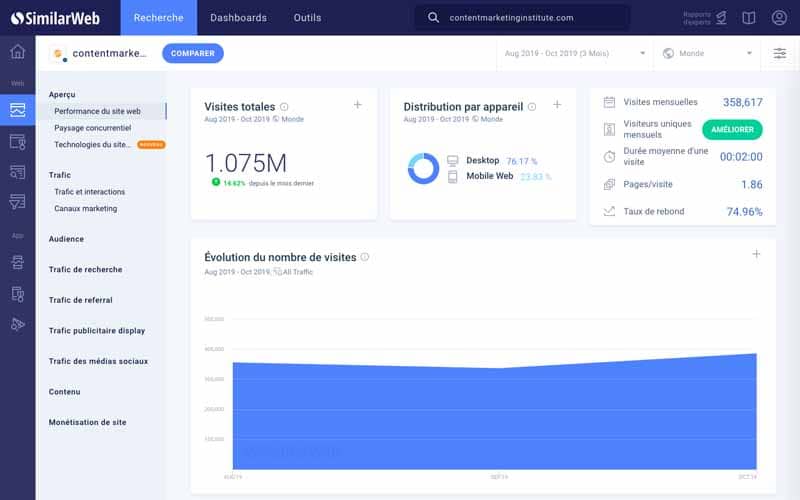Select Paysage concurrentiel

pyautogui.click(x=93, y=128)
